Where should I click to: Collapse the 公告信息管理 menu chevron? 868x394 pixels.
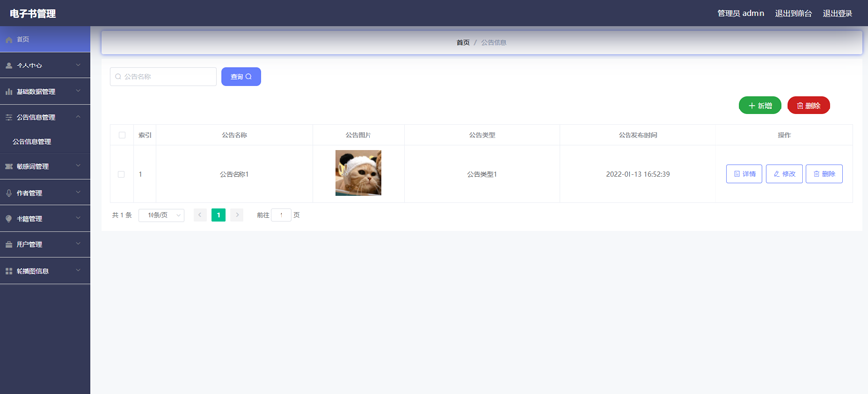[x=78, y=116]
